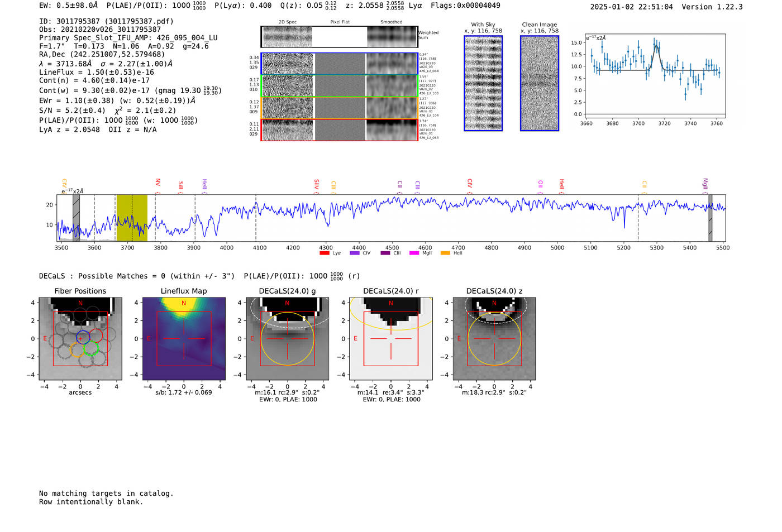Select the DECaLS(24.0) g image panel
This screenshot has height=532, width=782.
pos(287,339)
